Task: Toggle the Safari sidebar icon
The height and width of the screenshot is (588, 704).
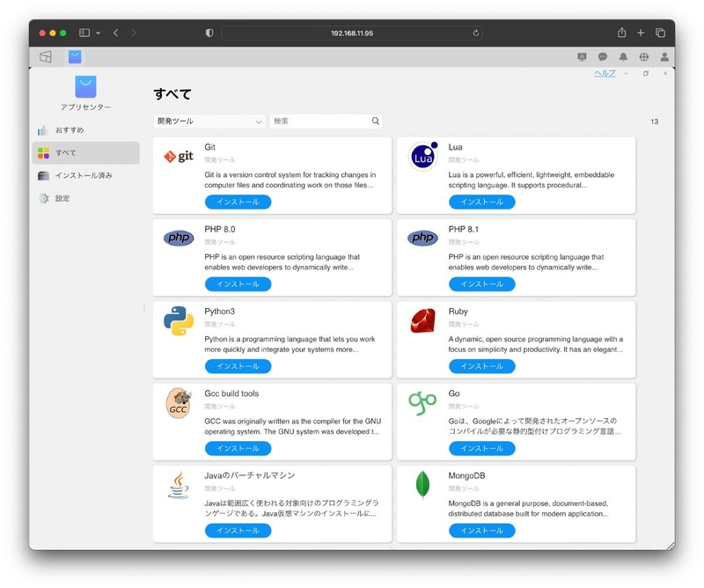Action: [x=84, y=33]
